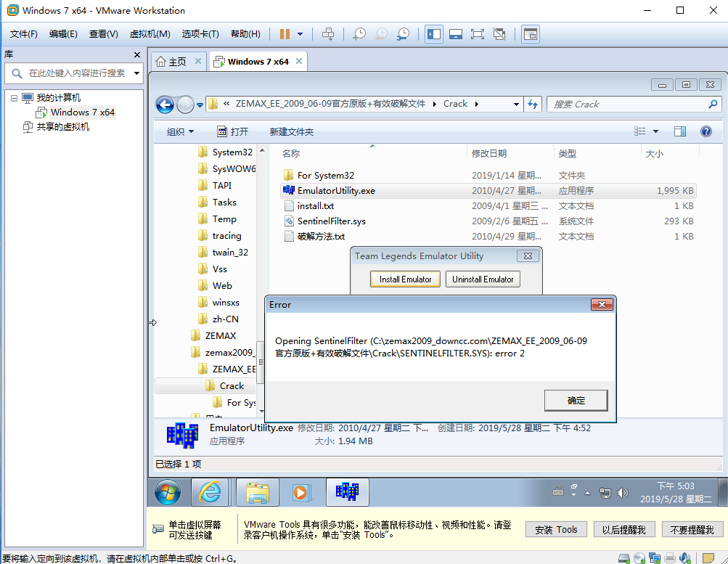Select 破解方法.txt file
The width and height of the screenshot is (728, 564).
322,237
